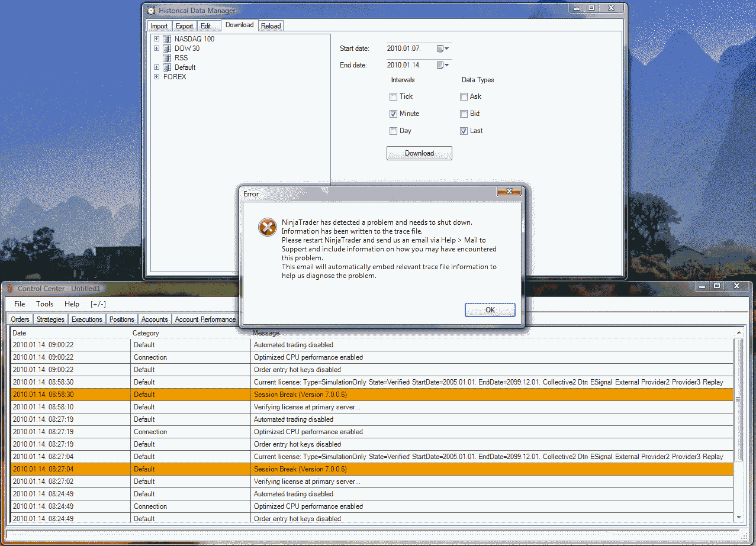Open the Executions tab
756x546 pixels.
(x=87, y=319)
